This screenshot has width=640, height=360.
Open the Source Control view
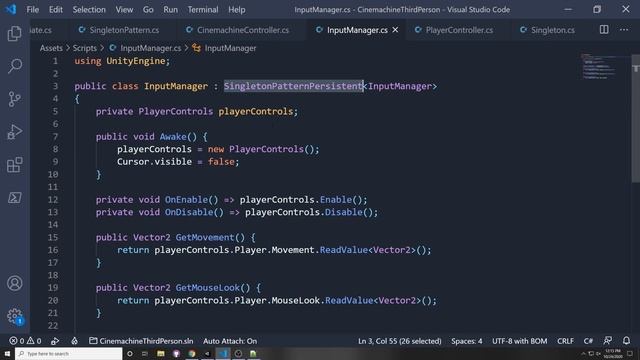click(15, 99)
